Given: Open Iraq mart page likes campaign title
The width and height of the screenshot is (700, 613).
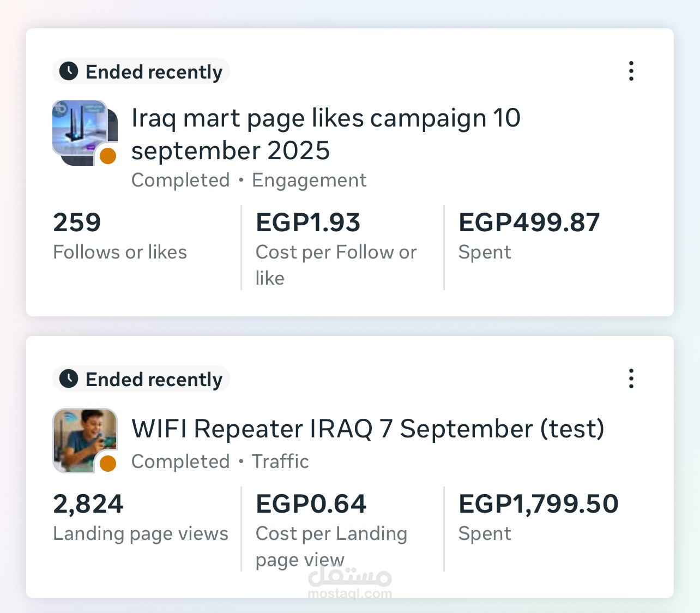Looking at the screenshot, I should pos(325,134).
